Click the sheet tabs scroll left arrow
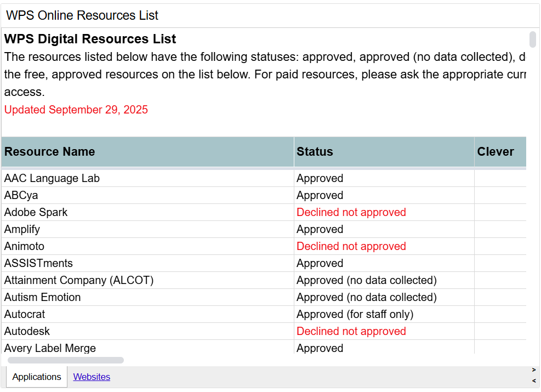Viewport: 541px width, 392px height. click(x=534, y=381)
